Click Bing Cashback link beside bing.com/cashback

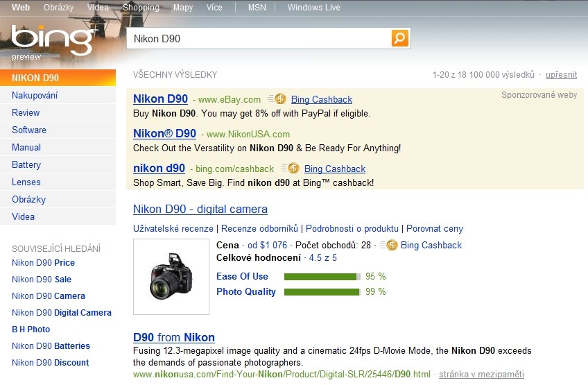334,169
